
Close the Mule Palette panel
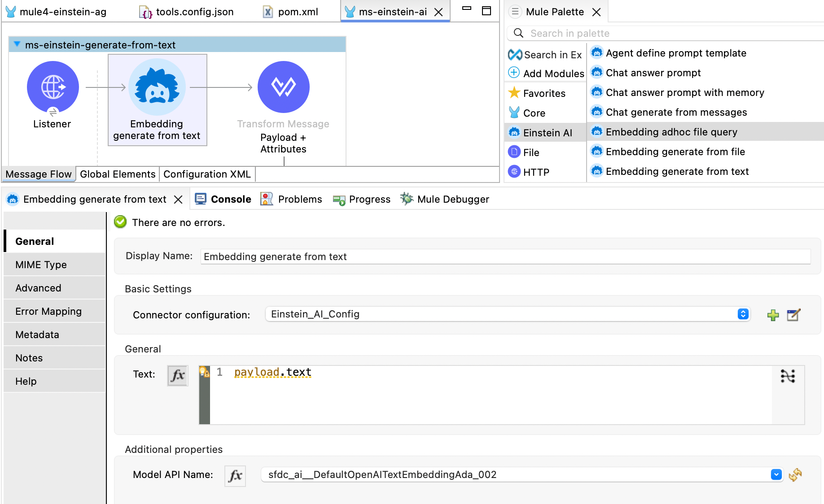pos(596,12)
